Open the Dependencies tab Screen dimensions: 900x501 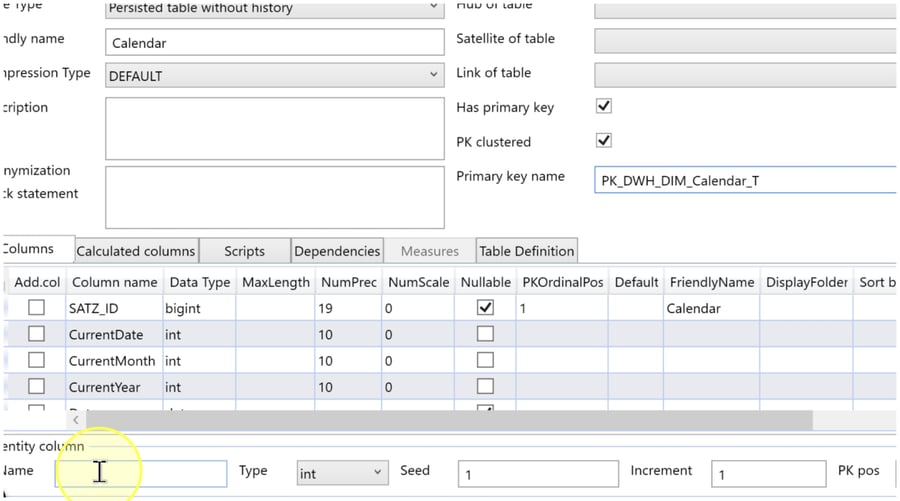[x=337, y=251]
